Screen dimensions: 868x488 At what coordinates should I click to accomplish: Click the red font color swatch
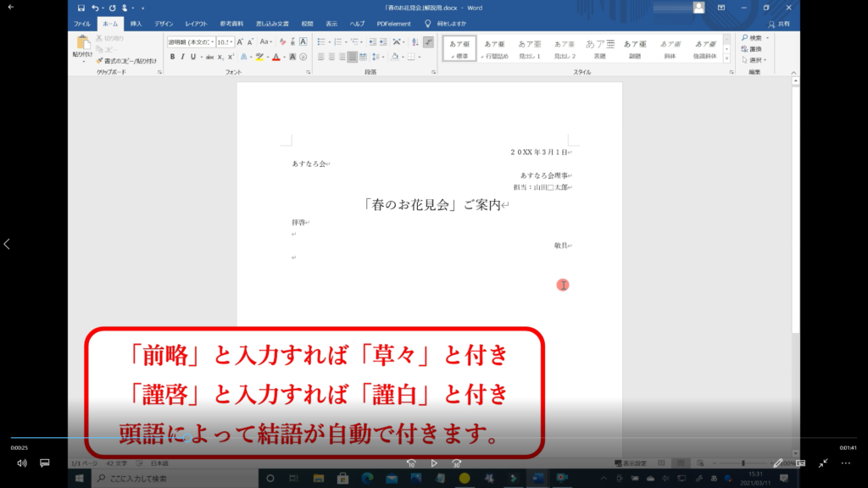[x=276, y=57]
